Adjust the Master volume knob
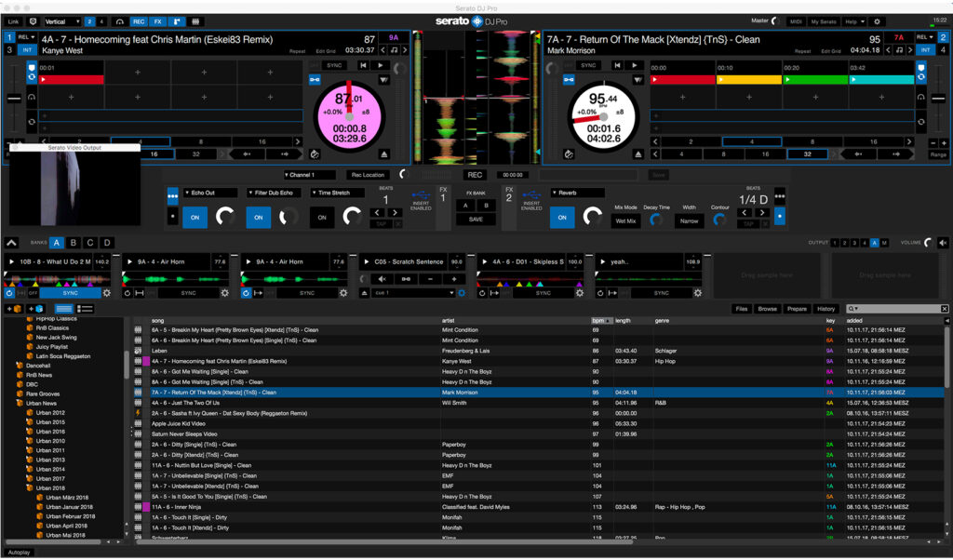 (775, 21)
